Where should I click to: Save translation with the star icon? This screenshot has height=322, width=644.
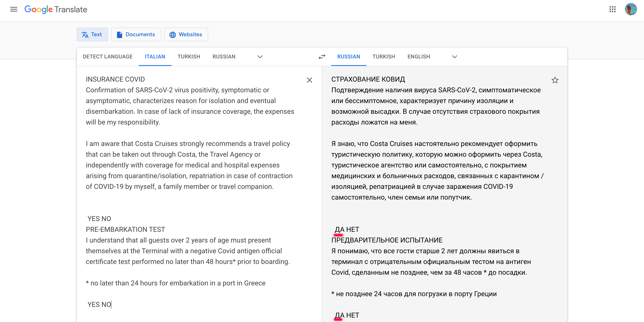click(555, 80)
